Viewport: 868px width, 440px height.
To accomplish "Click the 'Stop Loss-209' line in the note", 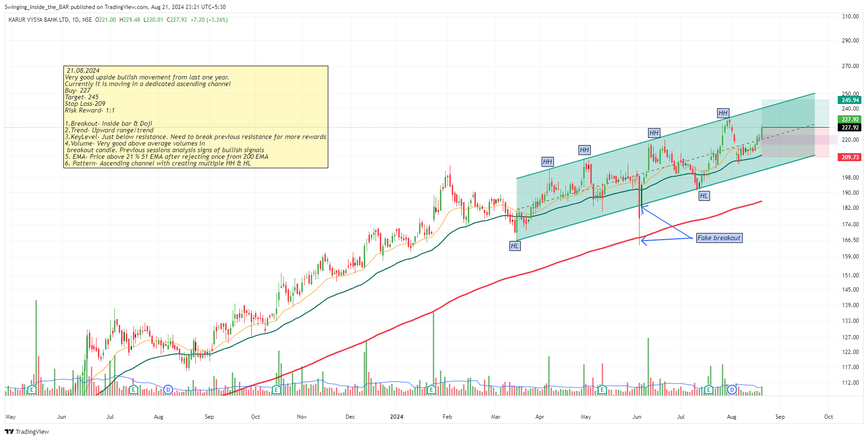I will point(85,104).
